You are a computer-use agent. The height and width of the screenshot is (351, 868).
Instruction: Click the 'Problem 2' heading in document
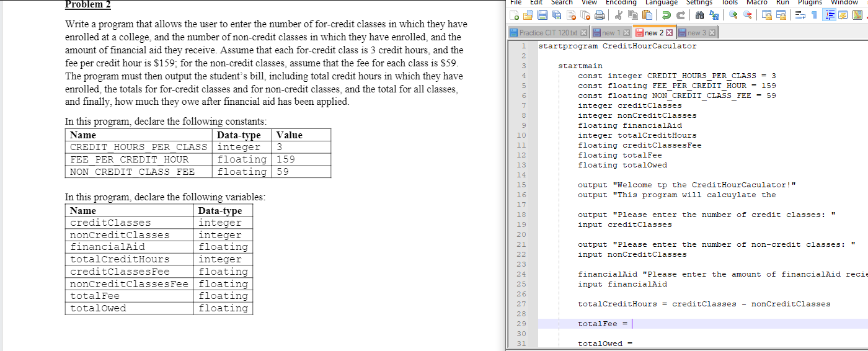[88, 5]
